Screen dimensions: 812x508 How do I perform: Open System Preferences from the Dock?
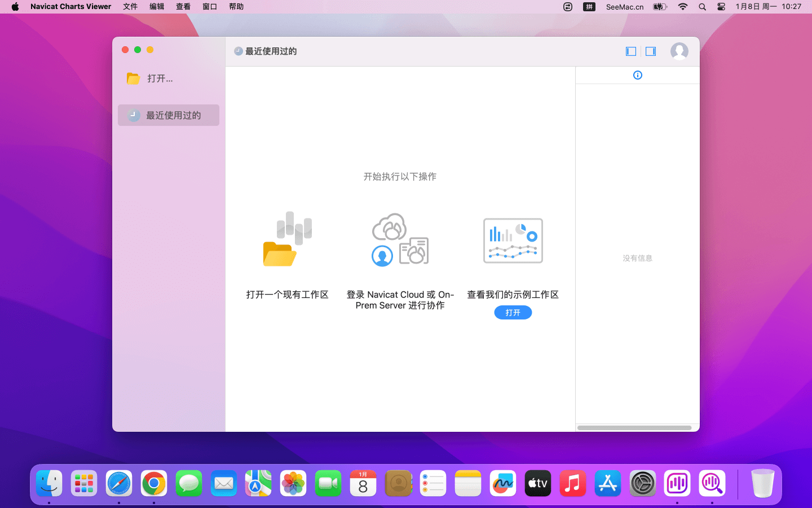pyautogui.click(x=642, y=484)
